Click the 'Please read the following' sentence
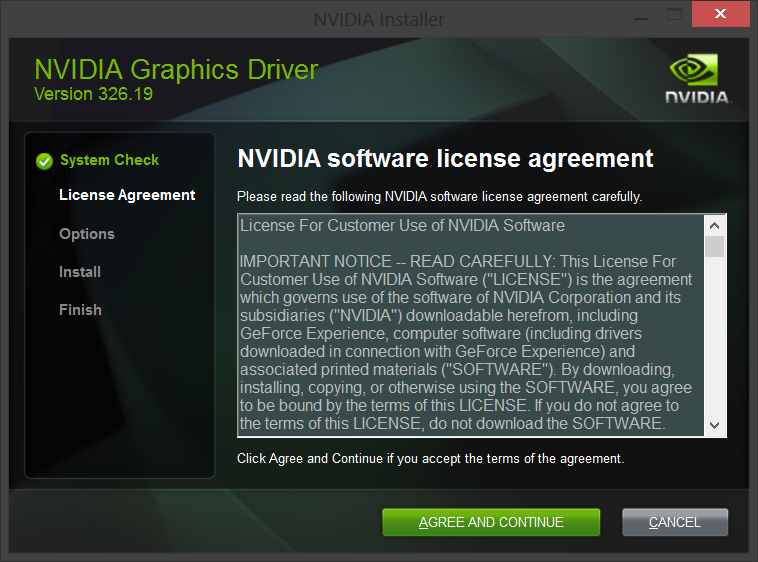 439,197
